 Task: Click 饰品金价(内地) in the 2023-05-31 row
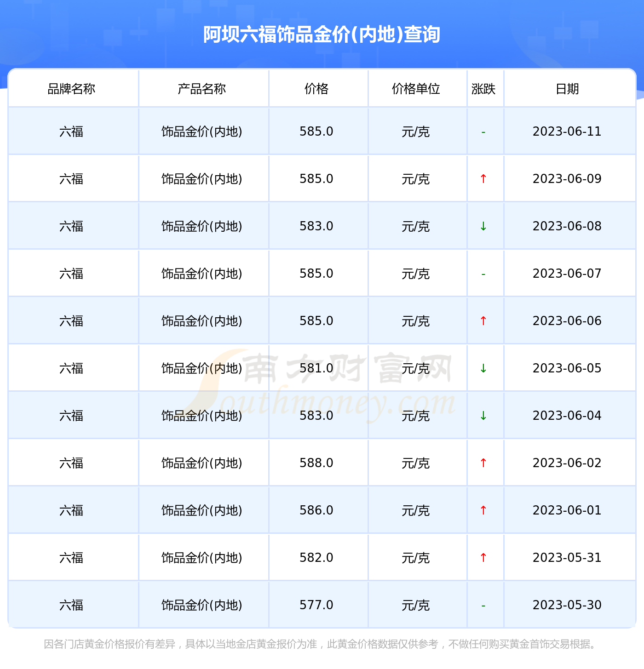point(202,558)
